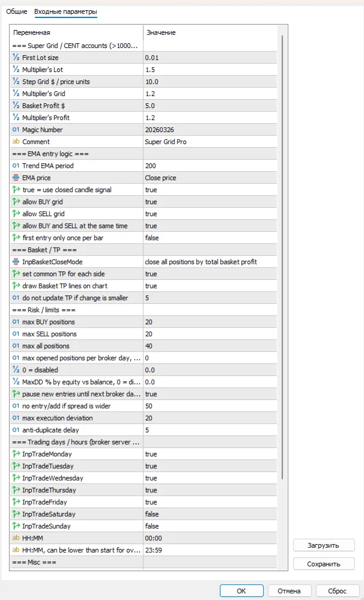Toggle the InpTradeThursday true value
The image size is (364, 600).
(210, 490)
